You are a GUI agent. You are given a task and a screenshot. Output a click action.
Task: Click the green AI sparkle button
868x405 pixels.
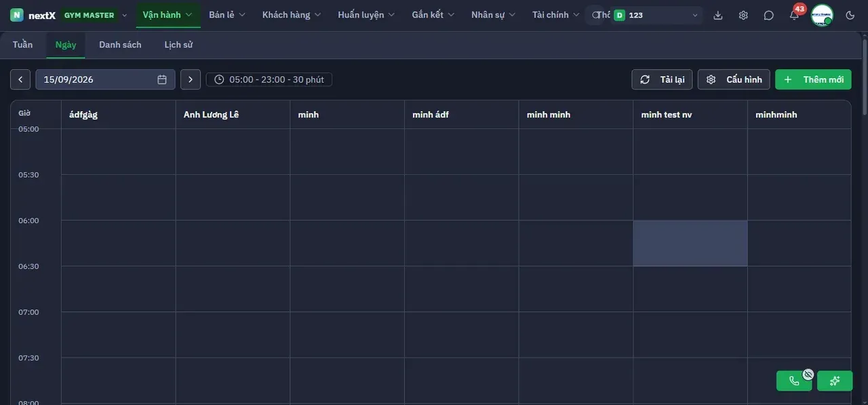pos(835,381)
